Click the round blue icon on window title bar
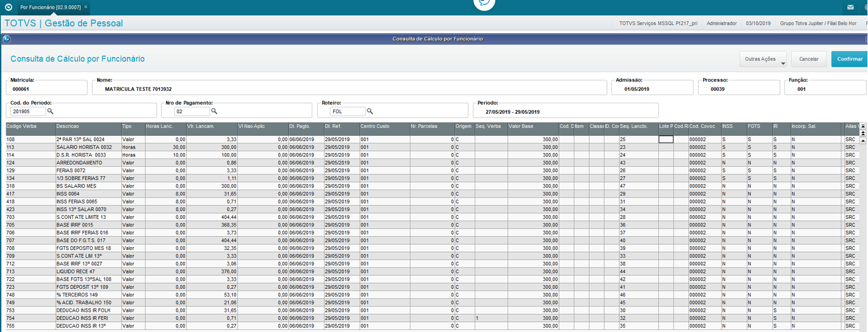The image size is (868, 332). 7,39
